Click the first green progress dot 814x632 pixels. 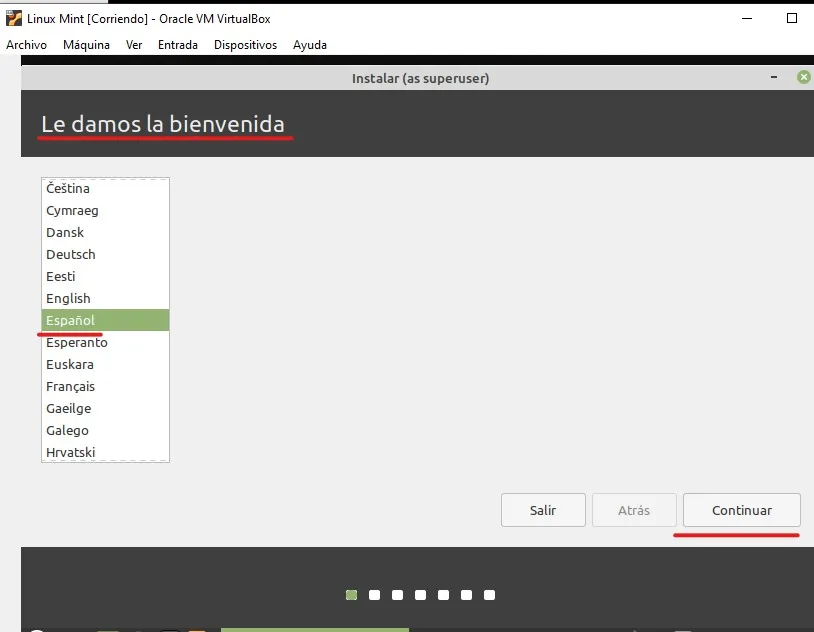click(x=351, y=594)
